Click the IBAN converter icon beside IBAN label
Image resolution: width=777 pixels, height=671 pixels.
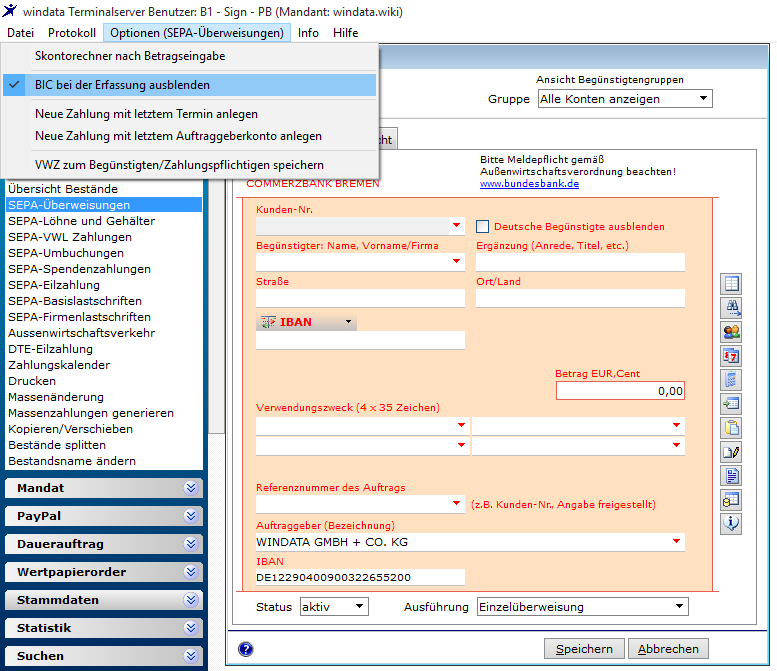point(268,322)
